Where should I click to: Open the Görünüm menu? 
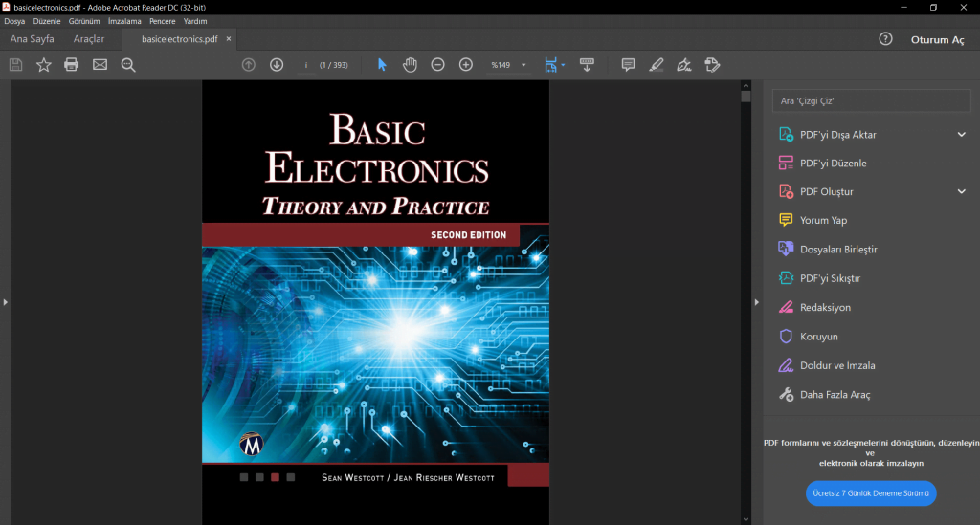pyautogui.click(x=84, y=21)
